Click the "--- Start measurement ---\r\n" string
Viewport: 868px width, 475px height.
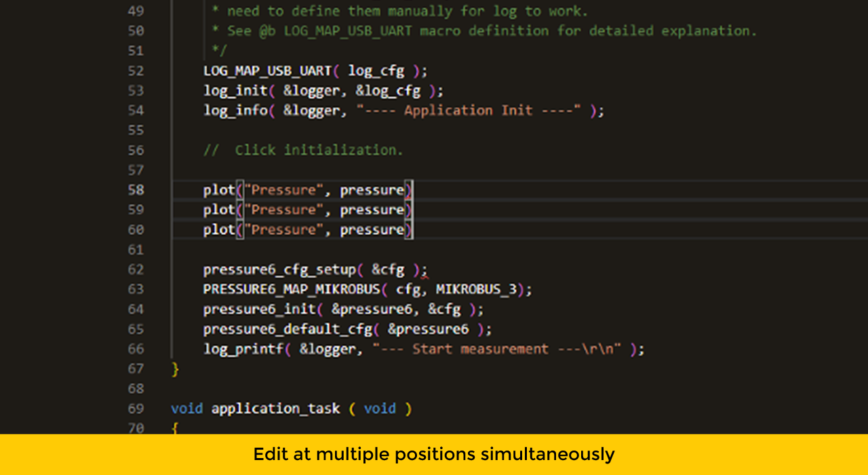[x=497, y=349]
